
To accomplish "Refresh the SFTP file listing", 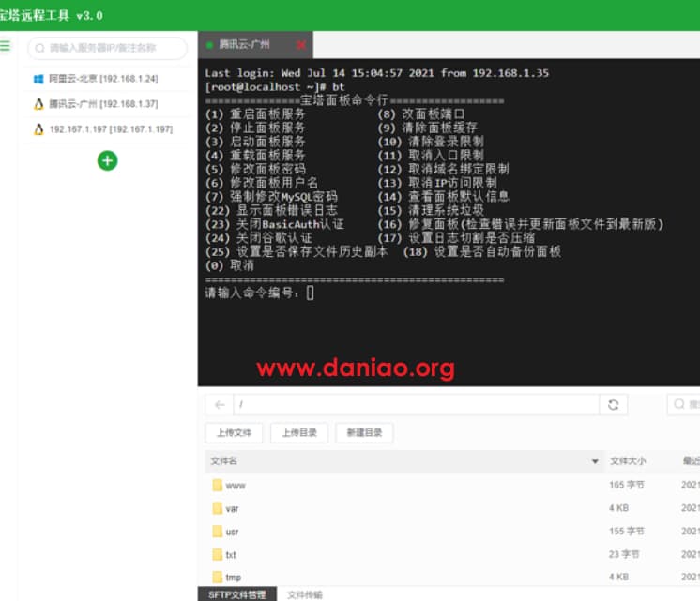I will pyautogui.click(x=614, y=405).
